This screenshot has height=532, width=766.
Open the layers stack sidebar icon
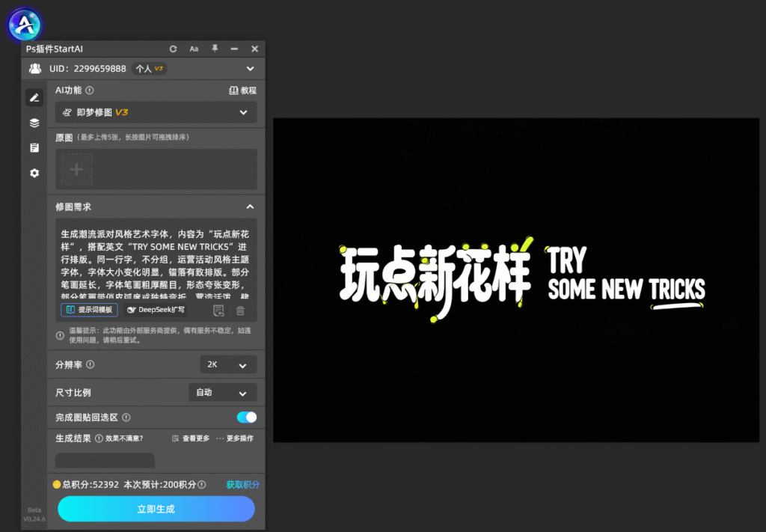pyautogui.click(x=34, y=123)
